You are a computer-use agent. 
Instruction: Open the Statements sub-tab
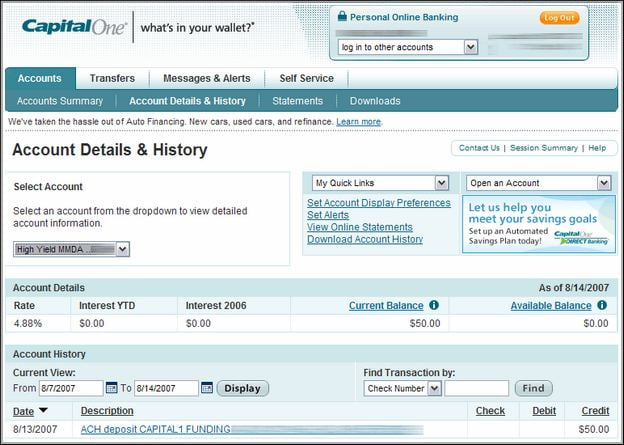[x=297, y=101]
